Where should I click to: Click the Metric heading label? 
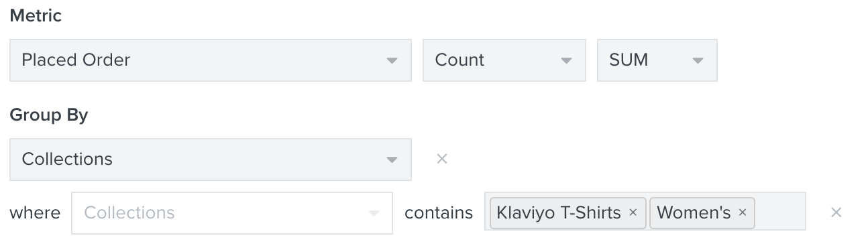36,16
